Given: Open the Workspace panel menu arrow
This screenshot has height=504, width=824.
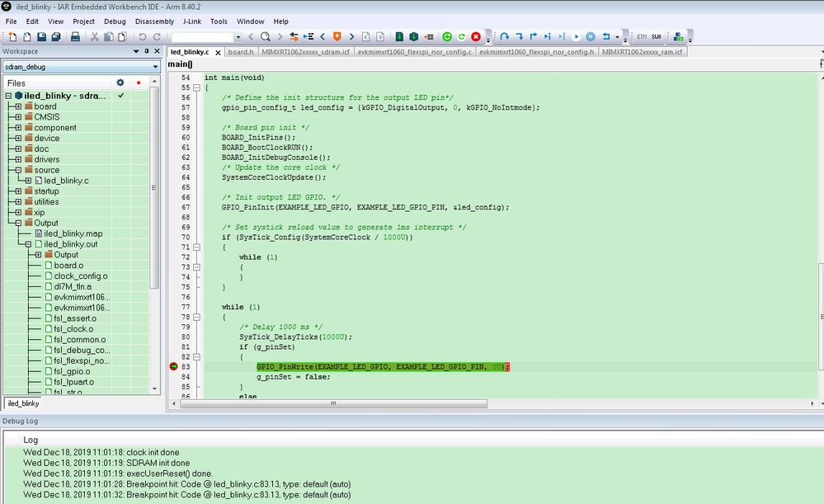Looking at the screenshot, I should (x=136, y=51).
